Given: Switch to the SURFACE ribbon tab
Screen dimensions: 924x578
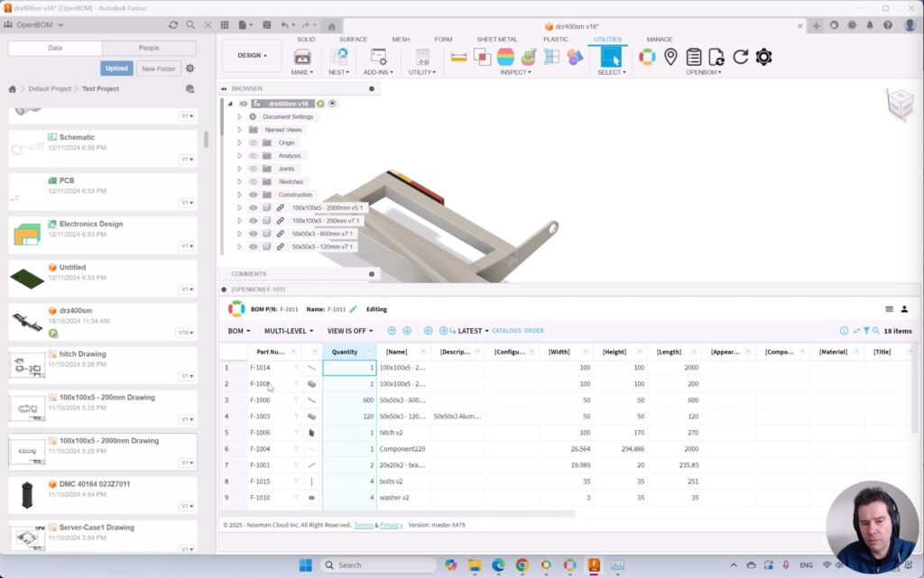Looking at the screenshot, I should pos(353,40).
